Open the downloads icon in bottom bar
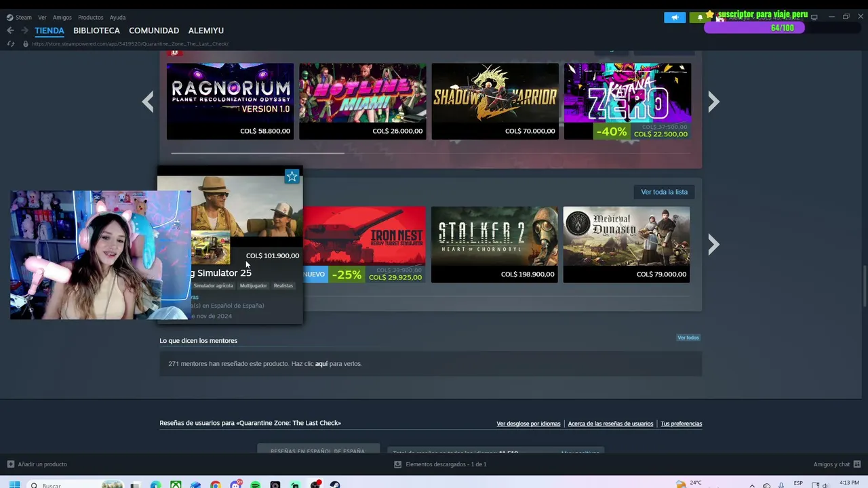Image resolution: width=868 pixels, height=488 pixels. (398, 464)
